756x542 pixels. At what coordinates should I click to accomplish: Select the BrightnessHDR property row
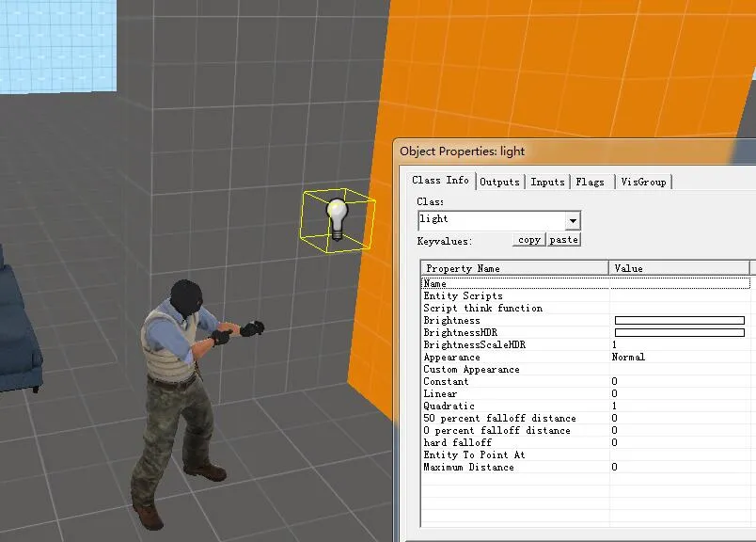586,332
